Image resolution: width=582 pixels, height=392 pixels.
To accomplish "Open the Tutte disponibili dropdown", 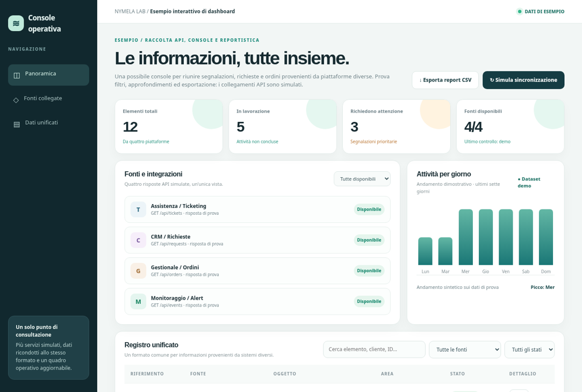I will pos(362,179).
